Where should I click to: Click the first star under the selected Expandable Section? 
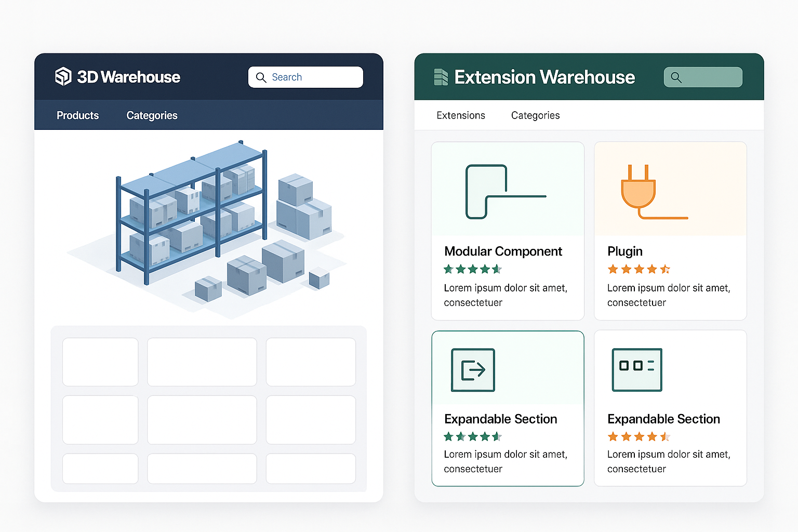[x=447, y=436]
